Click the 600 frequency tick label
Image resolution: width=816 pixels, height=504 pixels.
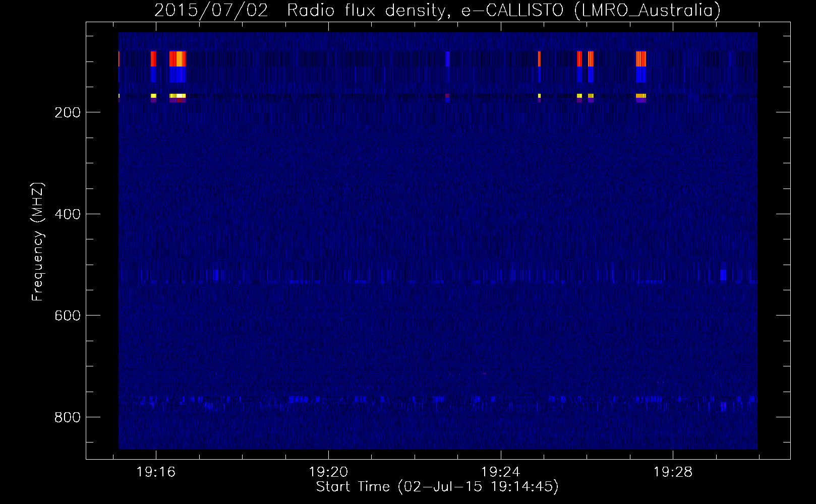coord(68,316)
